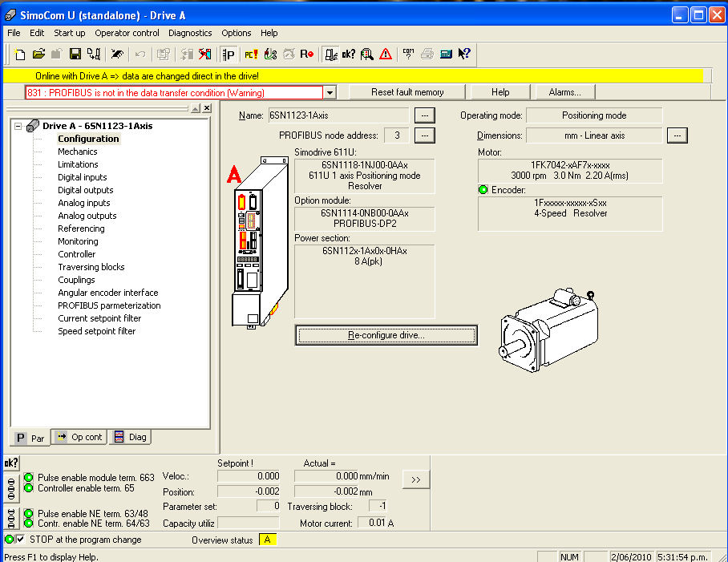Click the drive module icon beside ok? in toolbar

click(x=330, y=55)
